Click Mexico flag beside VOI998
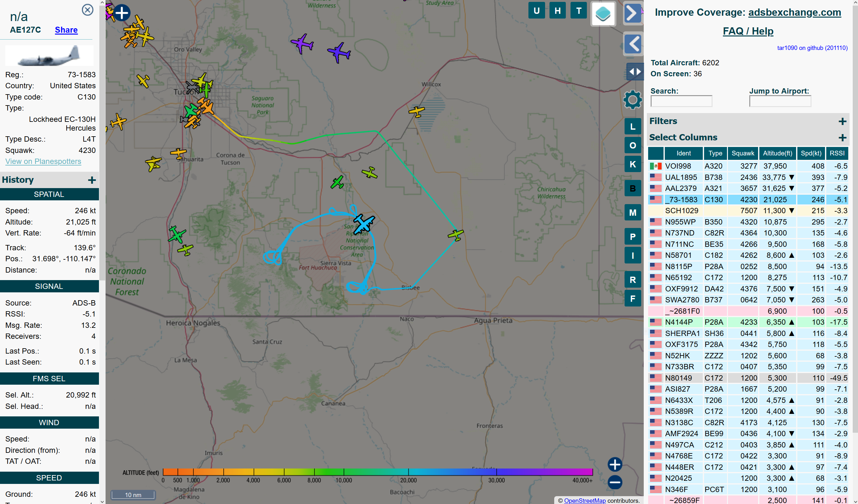The height and width of the screenshot is (504, 858). pos(655,166)
